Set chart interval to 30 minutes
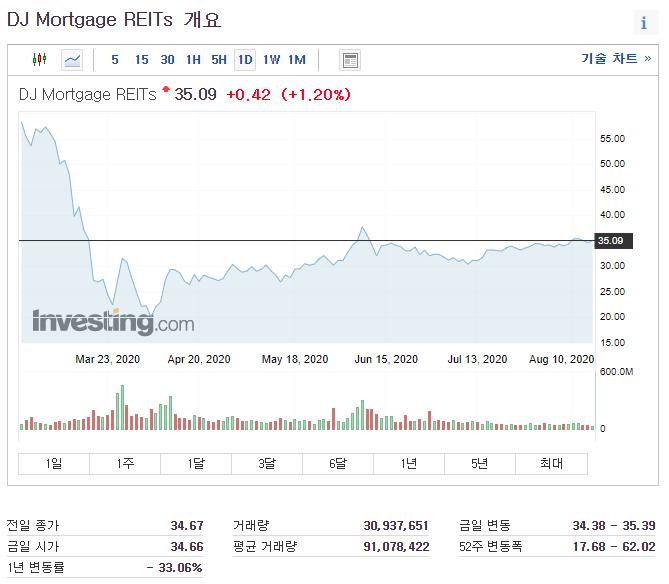 tap(168, 60)
